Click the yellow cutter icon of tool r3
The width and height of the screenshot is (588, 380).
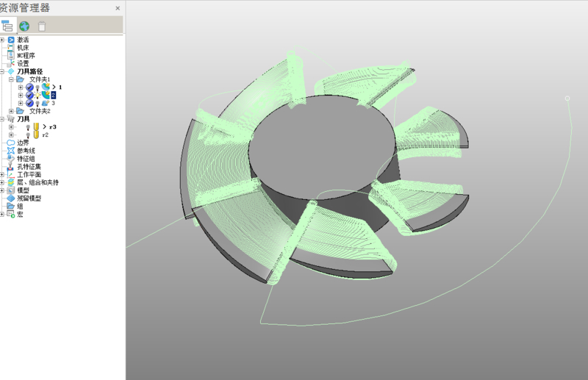36,127
